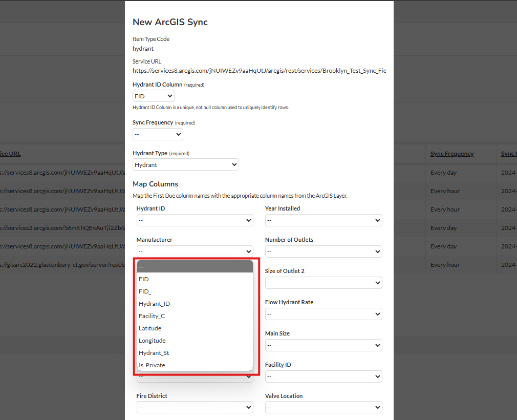Expand the Manufacturer dropdown
Viewport: 517px width, 420px height.
pos(195,251)
